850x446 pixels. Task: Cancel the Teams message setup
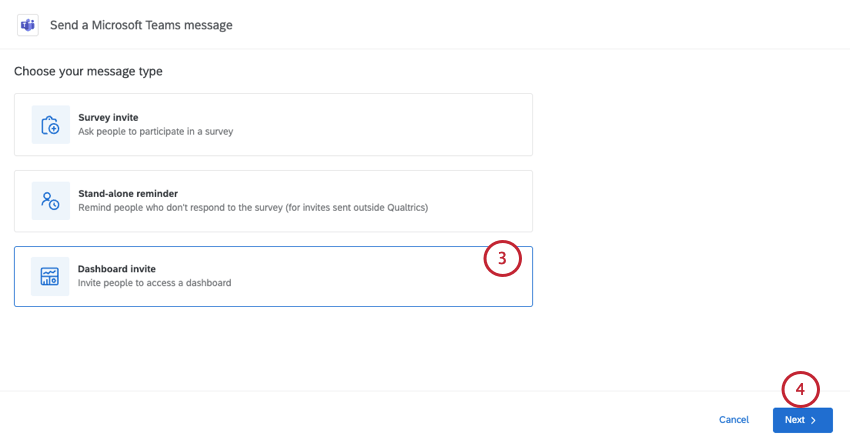[x=734, y=420]
